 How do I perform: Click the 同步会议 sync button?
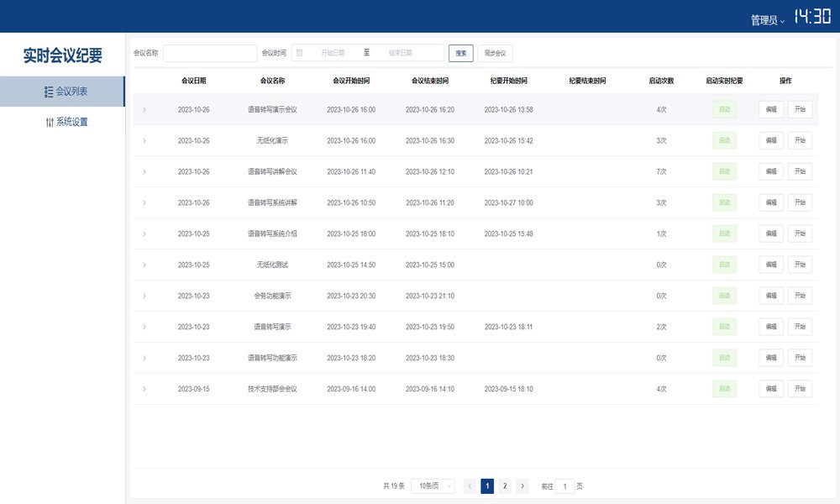[495, 53]
